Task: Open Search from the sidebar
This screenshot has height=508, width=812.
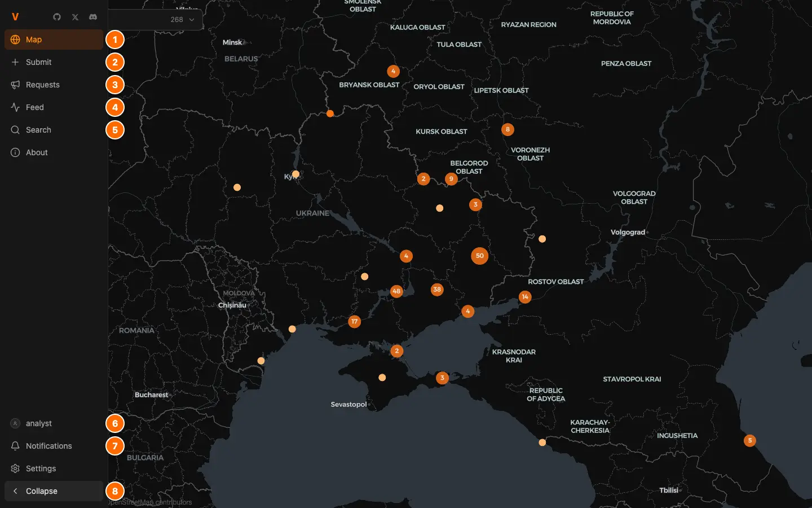Action: [54, 130]
